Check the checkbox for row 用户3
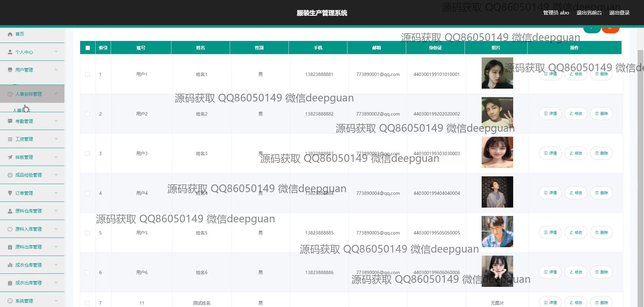 (88, 153)
